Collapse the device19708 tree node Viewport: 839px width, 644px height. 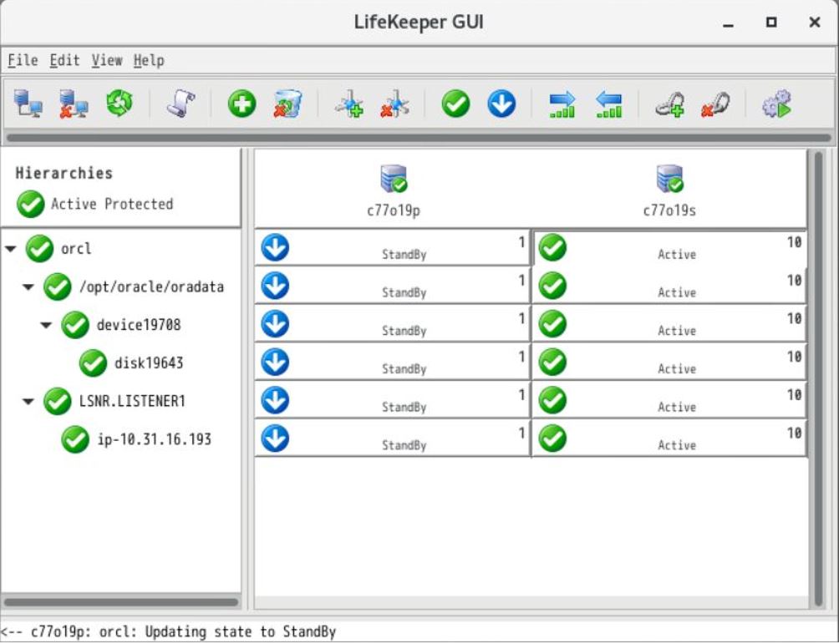[47, 325]
